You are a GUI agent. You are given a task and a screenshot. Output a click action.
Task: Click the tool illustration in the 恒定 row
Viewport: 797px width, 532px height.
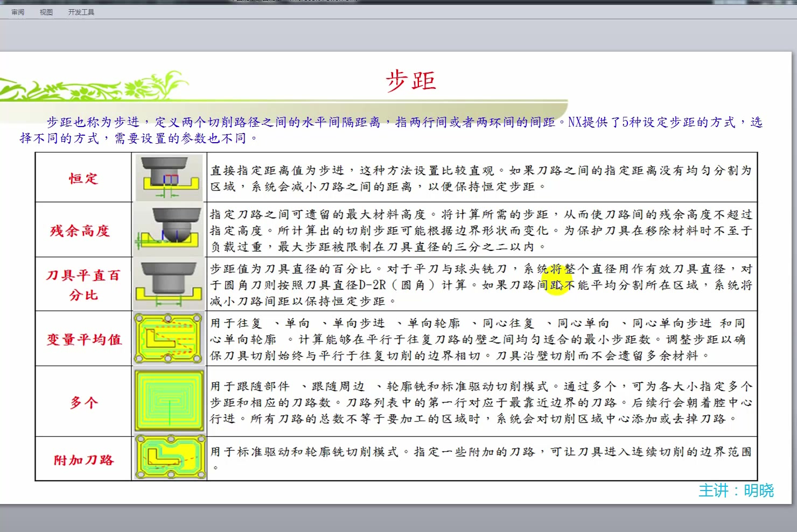tap(169, 178)
